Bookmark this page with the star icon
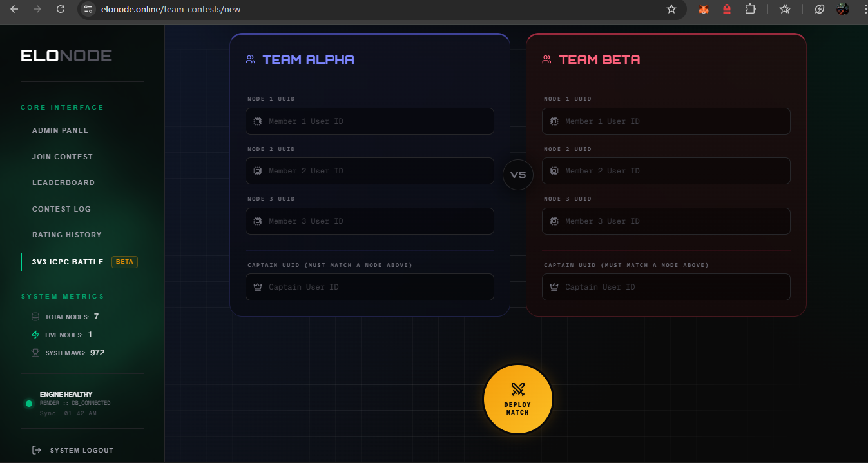 [x=671, y=9]
